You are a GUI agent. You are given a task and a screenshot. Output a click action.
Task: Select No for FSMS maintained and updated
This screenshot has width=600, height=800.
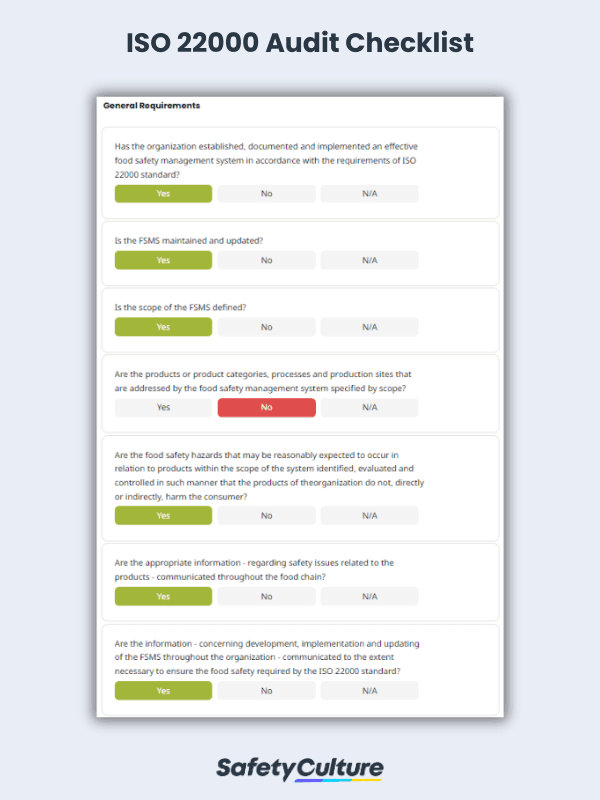(266, 260)
